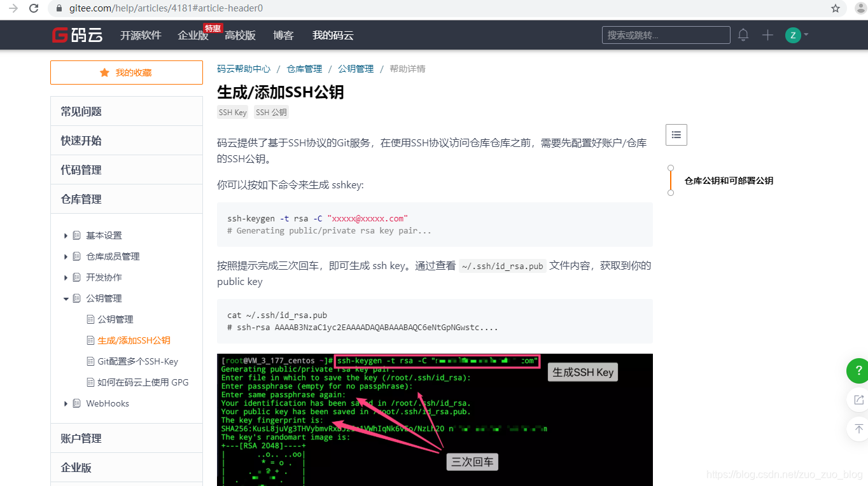This screenshot has width=868, height=486.
Task: Open the 仓库管理 sidebar section
Action: [127, 199]
